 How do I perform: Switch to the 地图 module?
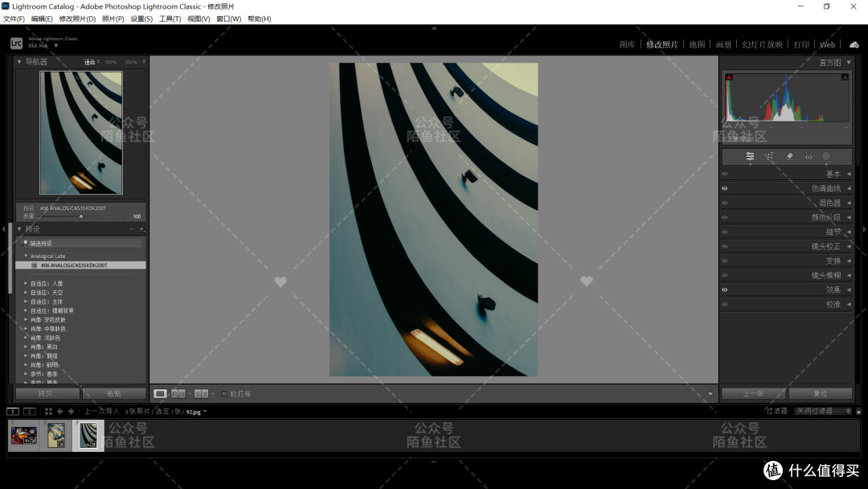(697, 44)
